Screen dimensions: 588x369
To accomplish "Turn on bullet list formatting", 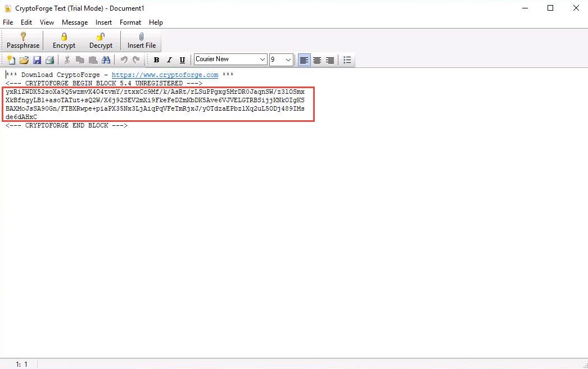I will tap(347, 60).
